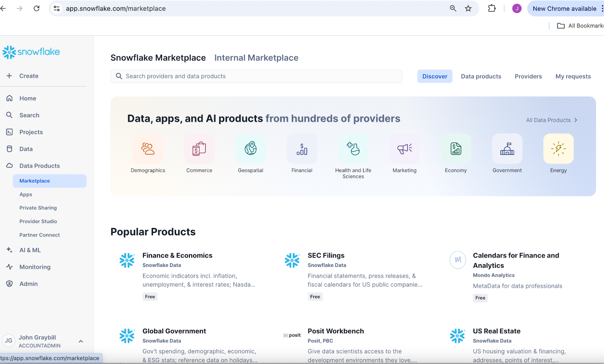Open the Marketing megaphone category icon
Screen dimensions: 604x364
(405, 149)
